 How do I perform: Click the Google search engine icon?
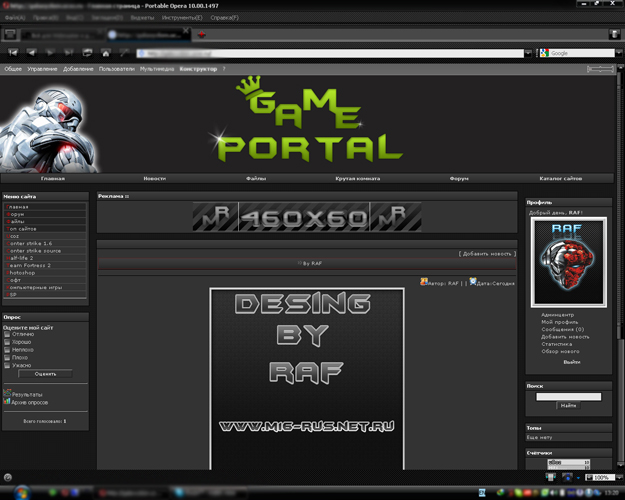click(545, 53)
